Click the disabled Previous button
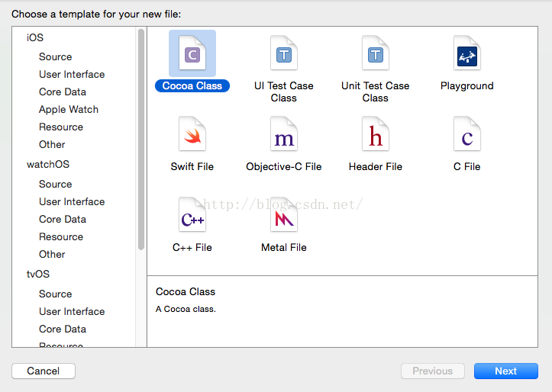 point(433,371)
